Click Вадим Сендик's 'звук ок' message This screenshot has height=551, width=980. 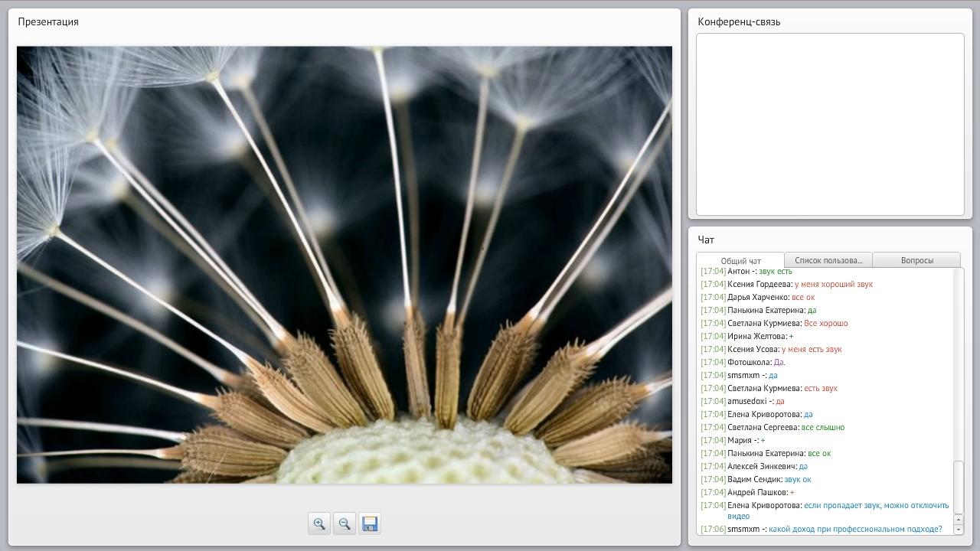[797, 479]
